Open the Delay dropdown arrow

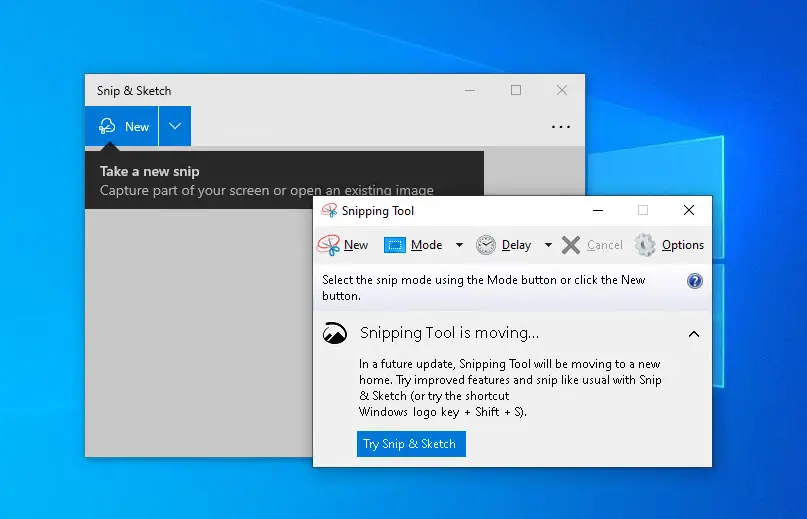(548, 245)
